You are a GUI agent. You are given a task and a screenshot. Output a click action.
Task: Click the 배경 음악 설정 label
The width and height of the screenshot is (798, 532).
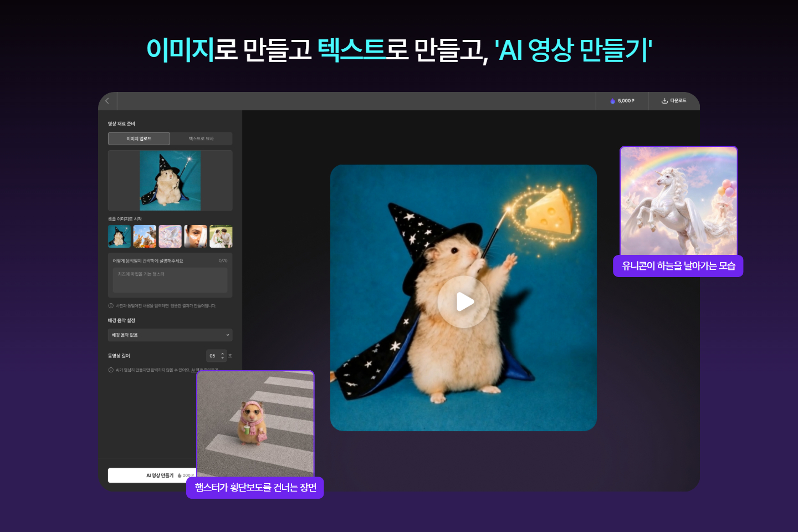[121, 320]
